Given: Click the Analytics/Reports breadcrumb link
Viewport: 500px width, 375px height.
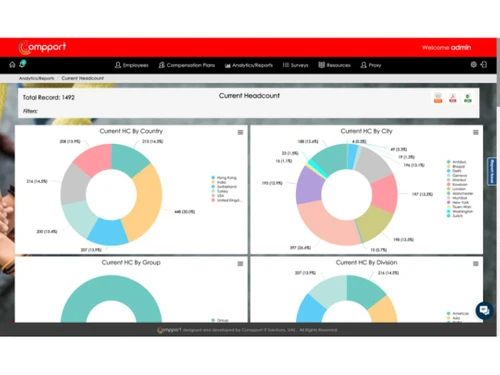Looking at the screenshot, I should point(36,78).
